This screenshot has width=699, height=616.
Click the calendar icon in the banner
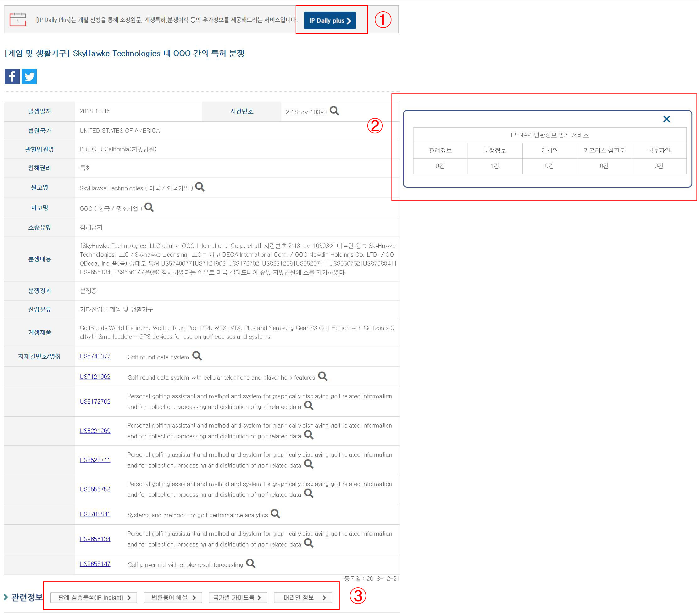point(18,20)
